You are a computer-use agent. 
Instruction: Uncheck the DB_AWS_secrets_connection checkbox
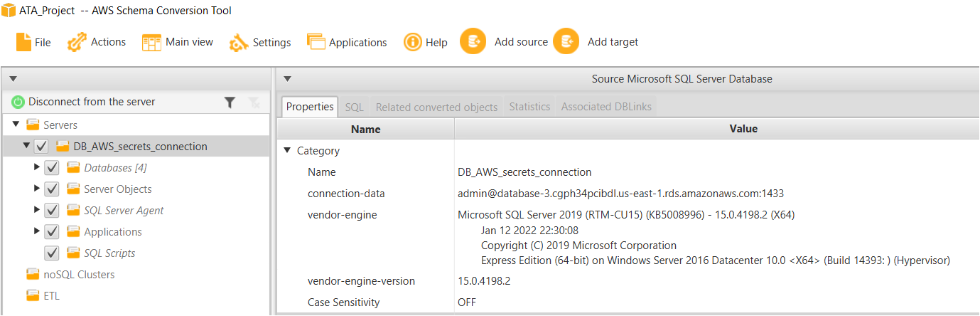(41, 147)
